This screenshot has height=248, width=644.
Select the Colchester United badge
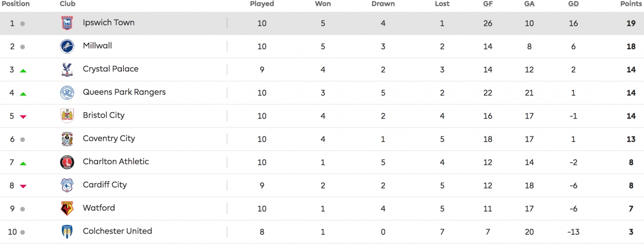[x=67, y=232]
